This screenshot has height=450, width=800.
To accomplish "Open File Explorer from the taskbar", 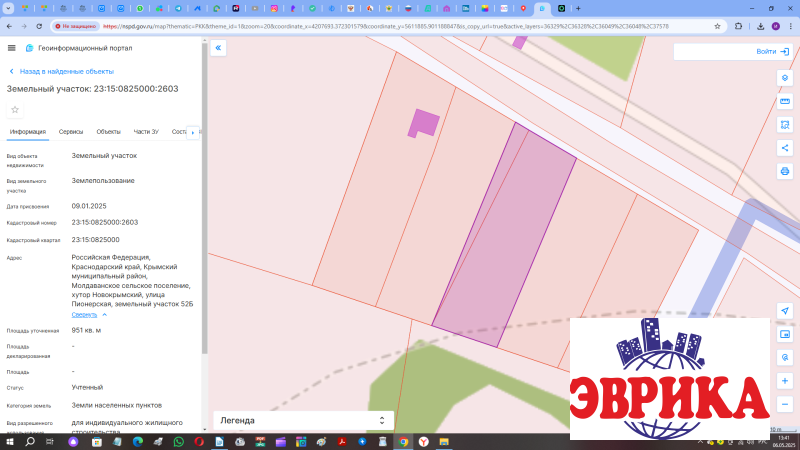I will tap(444, 442).
